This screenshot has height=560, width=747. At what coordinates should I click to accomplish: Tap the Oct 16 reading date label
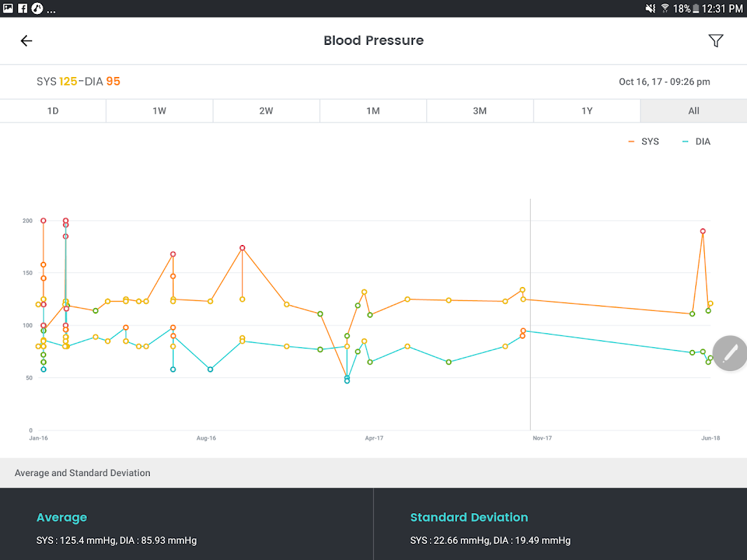(x=664, y=81)
